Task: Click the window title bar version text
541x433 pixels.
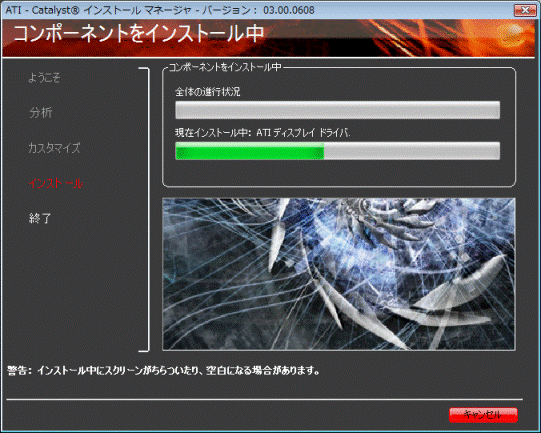Action: coord(160,10)
